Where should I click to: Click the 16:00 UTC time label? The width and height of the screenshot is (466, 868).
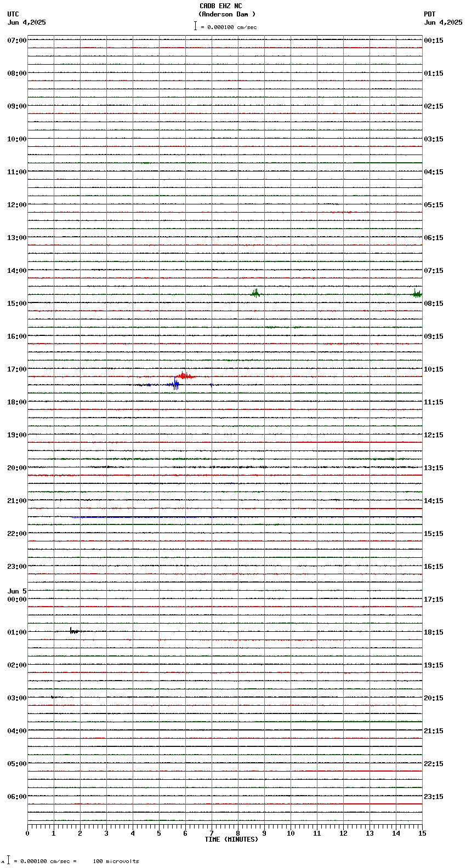(x=17, y=336)
